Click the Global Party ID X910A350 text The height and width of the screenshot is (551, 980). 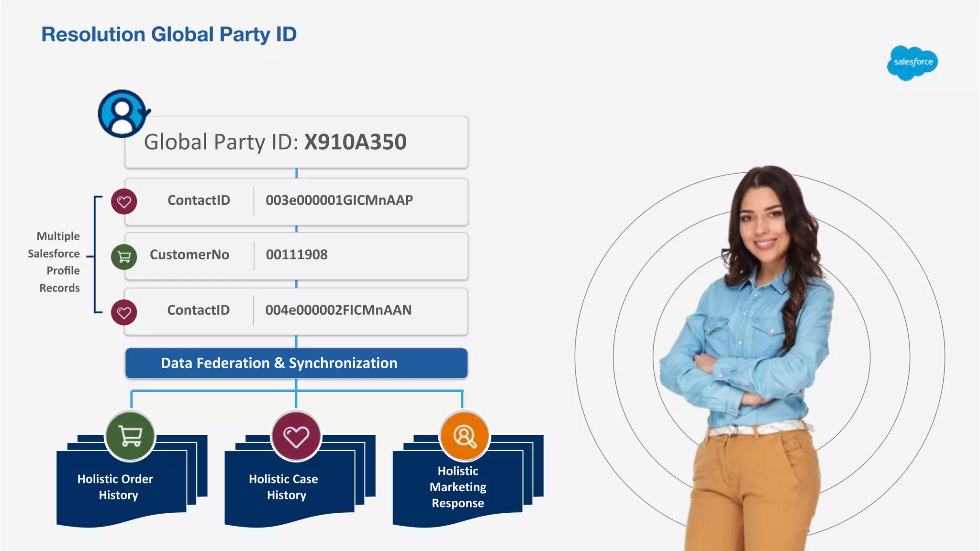click(x=275, y=142)
